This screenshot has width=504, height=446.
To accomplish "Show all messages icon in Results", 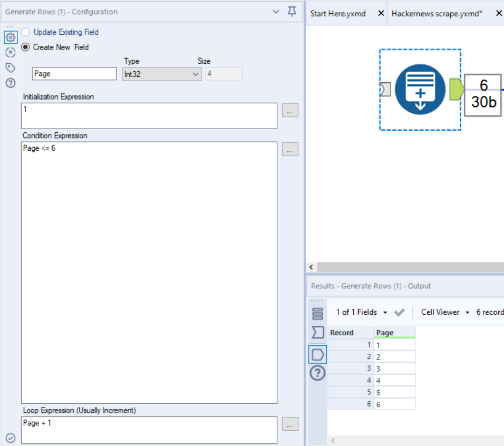I will click(x=317, y=314).
